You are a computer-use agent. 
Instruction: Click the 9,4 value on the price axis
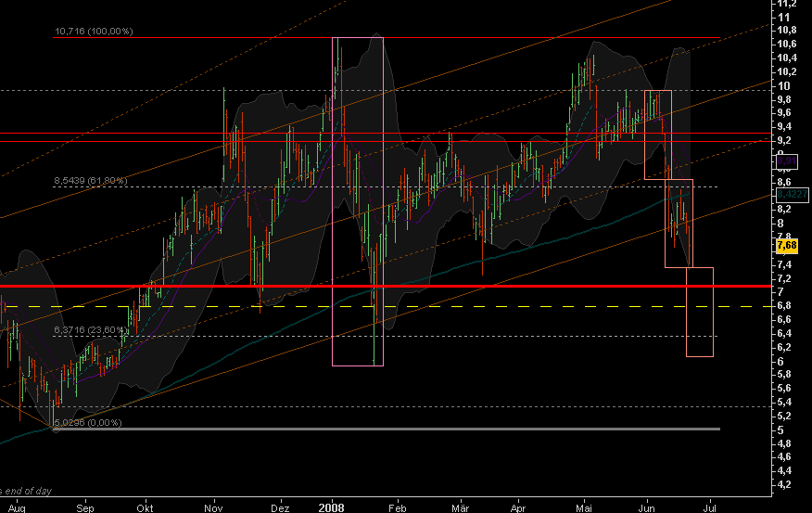point(784,126)
